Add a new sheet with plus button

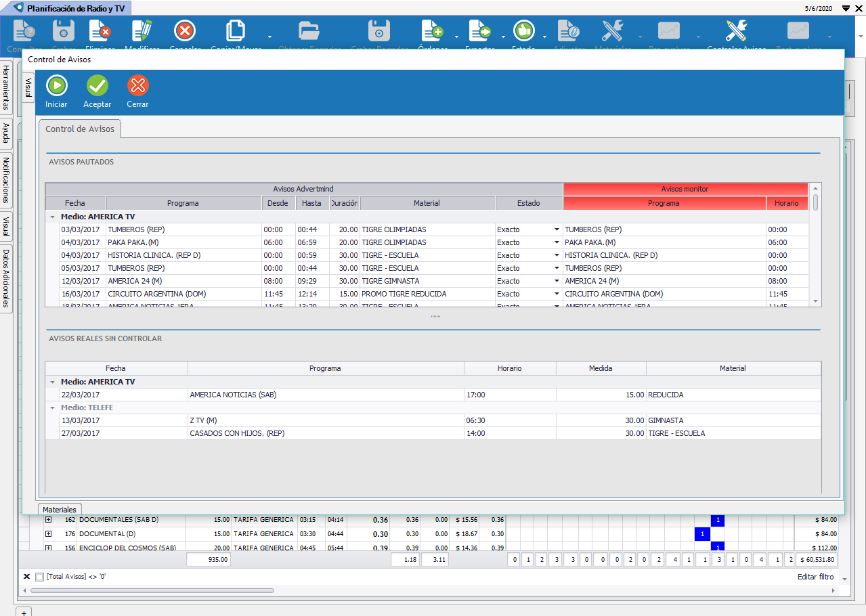24,612
